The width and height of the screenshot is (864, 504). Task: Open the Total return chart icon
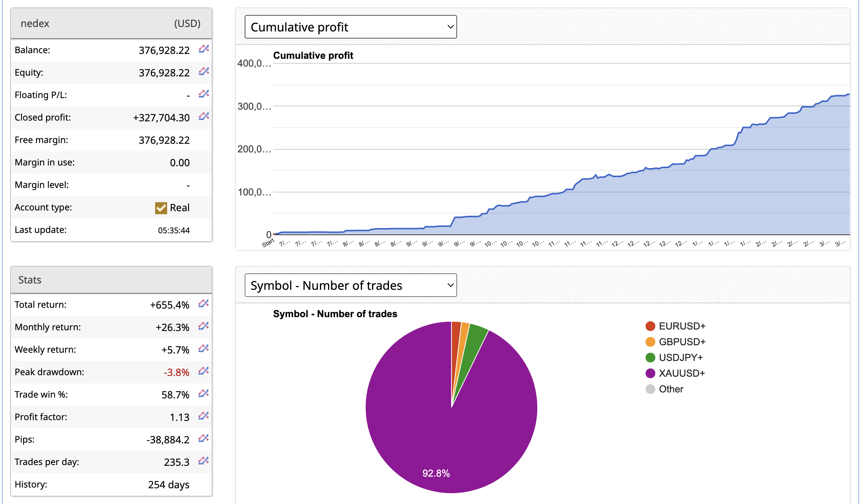click(x=203, y=304)
